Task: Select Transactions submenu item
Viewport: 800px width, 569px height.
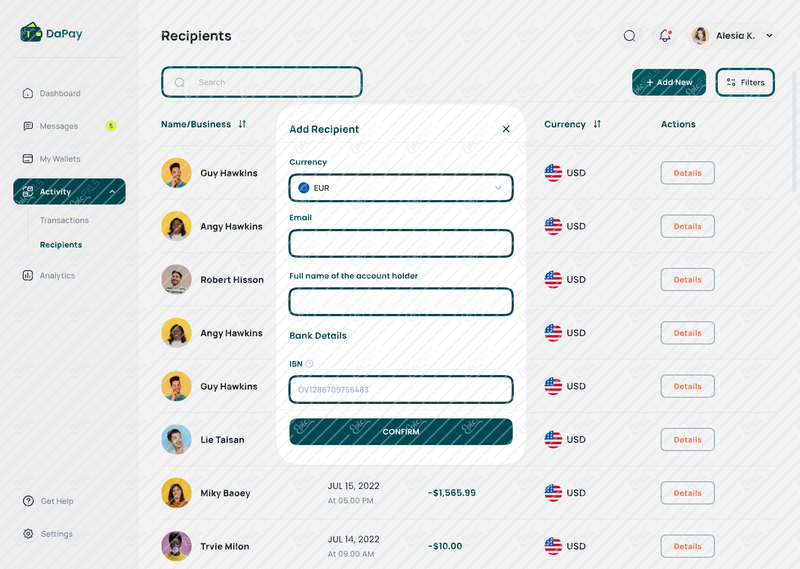Action: point(64,220)
